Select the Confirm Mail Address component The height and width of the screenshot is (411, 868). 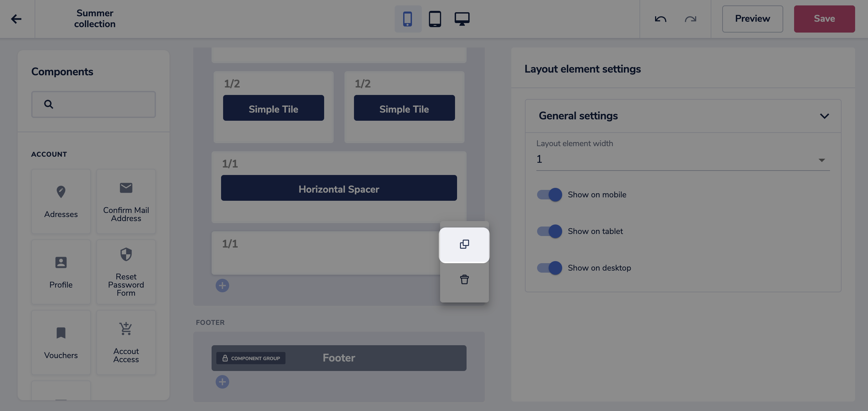126,201
